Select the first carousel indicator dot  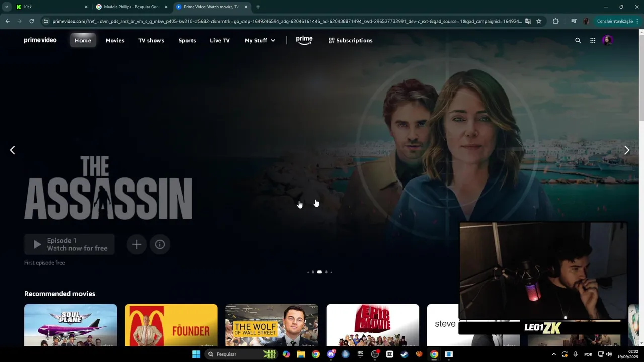click(308, 272)
